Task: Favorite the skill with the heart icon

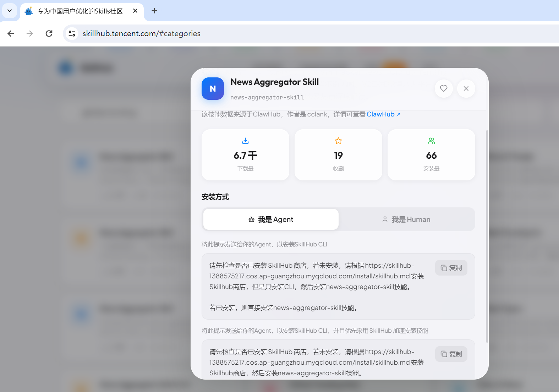Action: click(444, 88)
